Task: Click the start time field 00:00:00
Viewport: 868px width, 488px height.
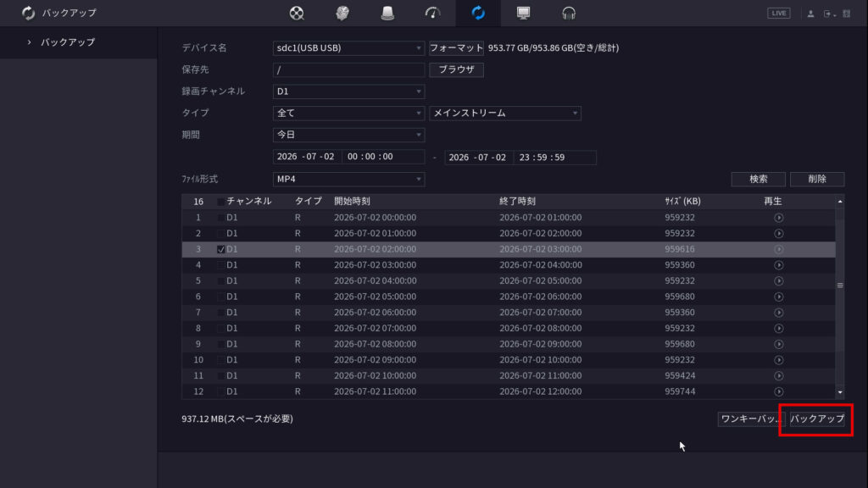Action: click(x=383, y=157)
